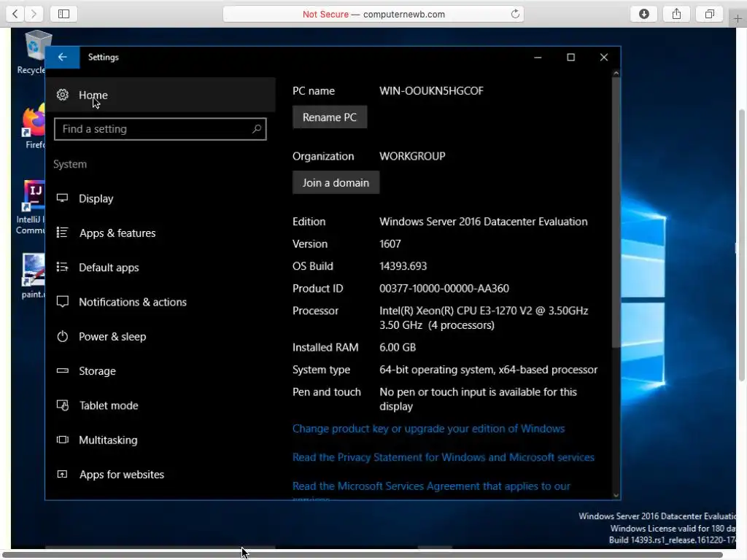Open Apps & features
747x560 pixels.
pyautogui.click(x=160, y=233)
